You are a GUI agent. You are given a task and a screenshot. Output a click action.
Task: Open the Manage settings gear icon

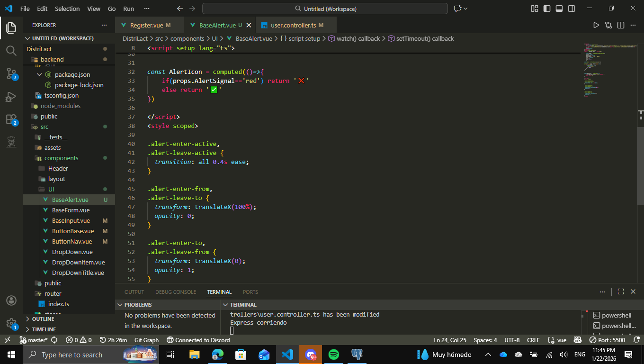point(11,324)
